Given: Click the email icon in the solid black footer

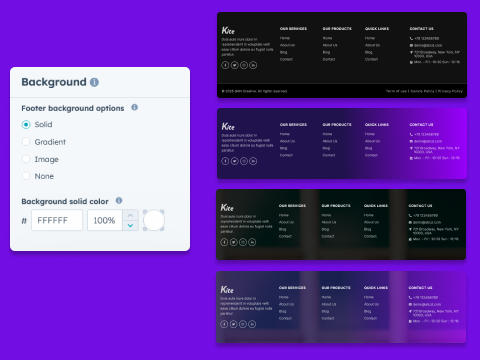Looking at the screenshot, I should 411,45.
